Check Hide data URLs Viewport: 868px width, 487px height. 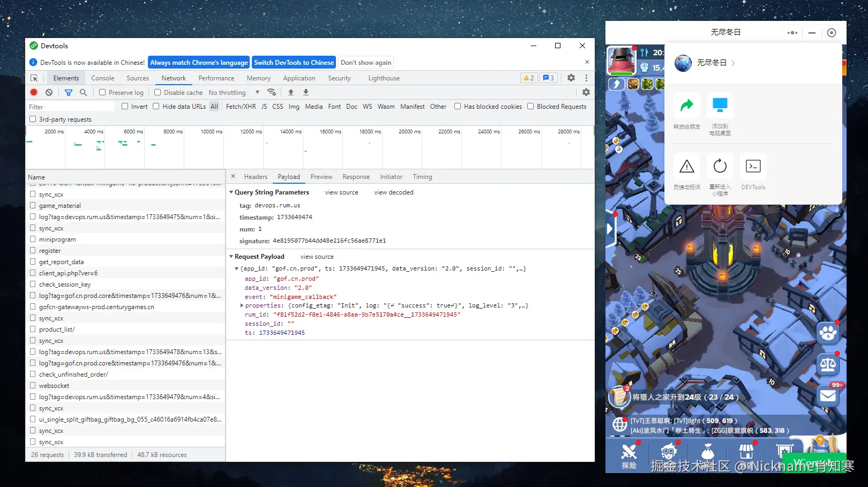pos(156,107)
